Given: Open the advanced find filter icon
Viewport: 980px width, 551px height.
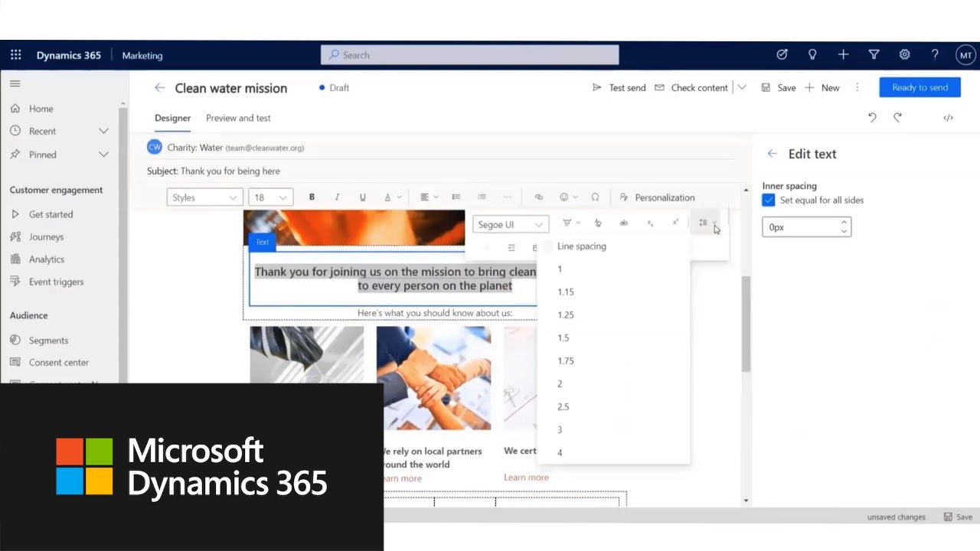Looking at the screenshot, I should (x=874, y=55).
